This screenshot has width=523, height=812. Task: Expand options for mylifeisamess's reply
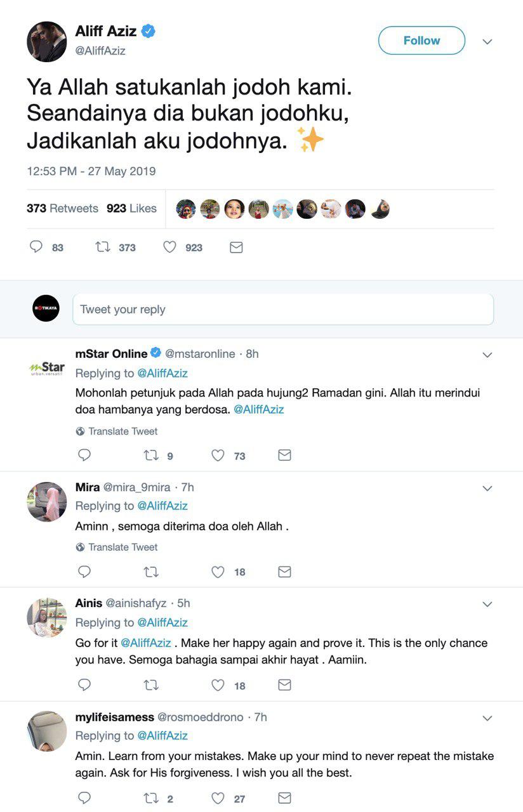pos(487,718)
